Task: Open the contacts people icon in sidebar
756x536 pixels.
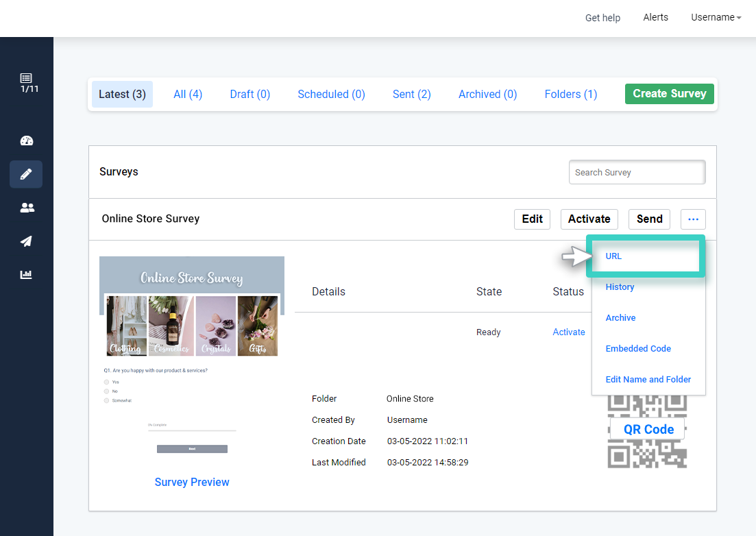Action: (x=27, y=208)
